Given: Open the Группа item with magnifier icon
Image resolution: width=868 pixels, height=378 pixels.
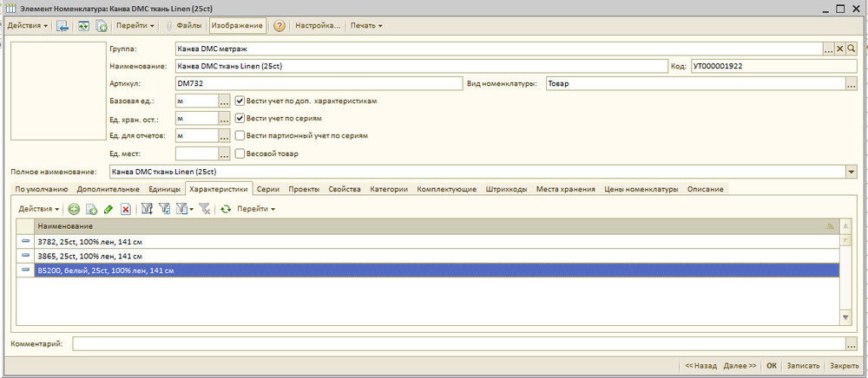Looking at the screenshot, I should coord(852,49).
